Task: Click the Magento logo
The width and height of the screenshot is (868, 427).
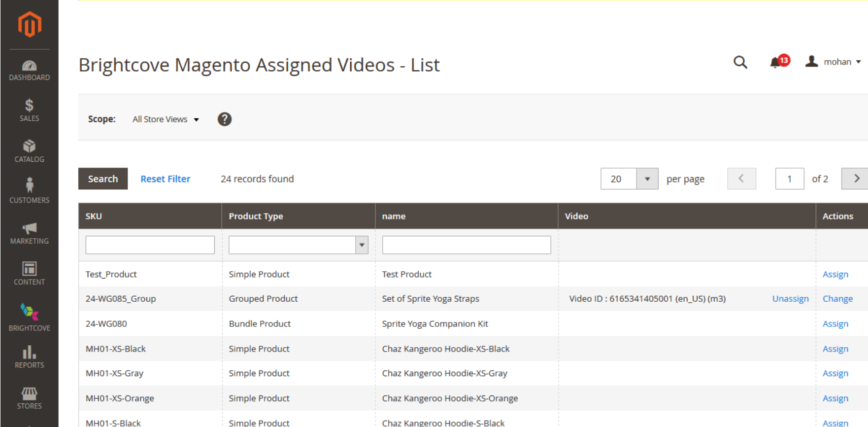Action: tap(30, 24)
